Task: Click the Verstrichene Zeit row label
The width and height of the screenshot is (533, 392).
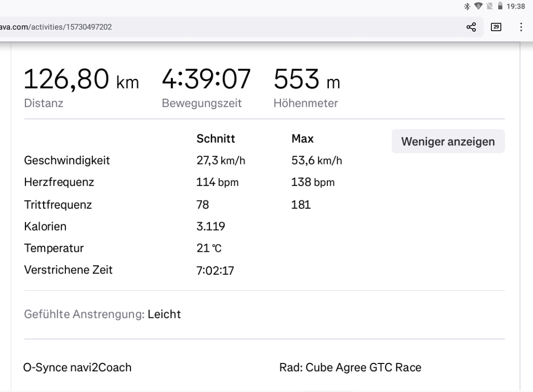Action: 69,270
